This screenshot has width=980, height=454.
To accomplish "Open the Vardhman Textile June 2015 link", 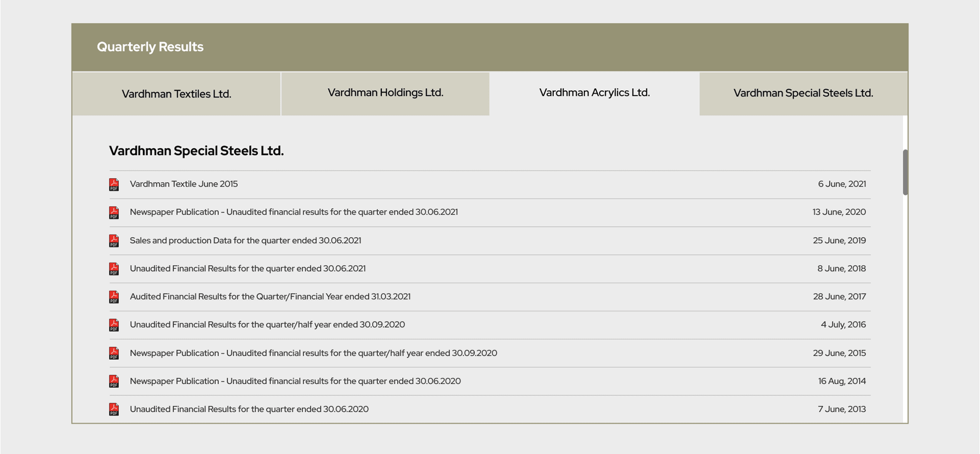I will 184,184.
